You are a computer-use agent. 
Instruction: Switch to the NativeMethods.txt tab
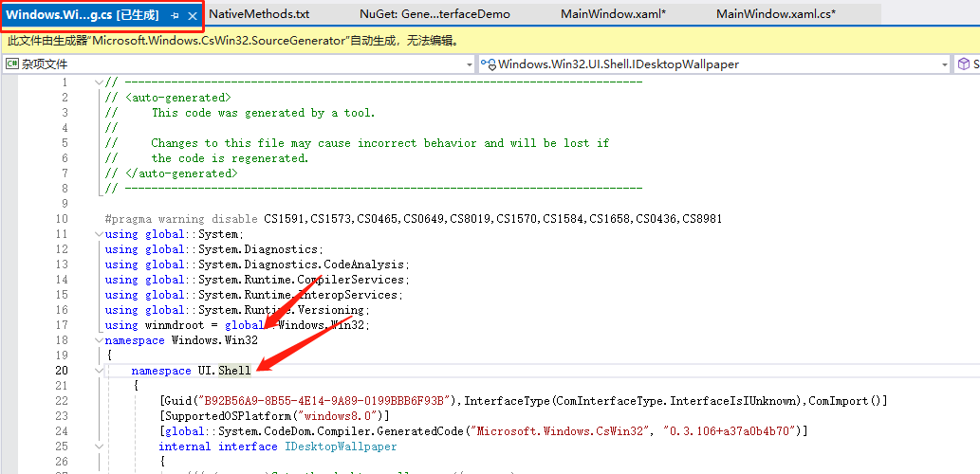pyautogui.click(x=259, y=13)
